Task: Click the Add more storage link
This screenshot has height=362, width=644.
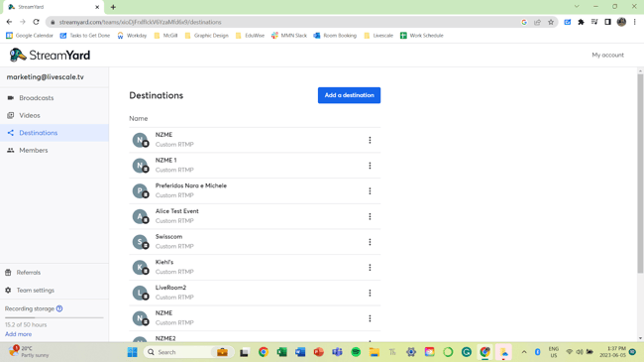Action: coord(18,334)
